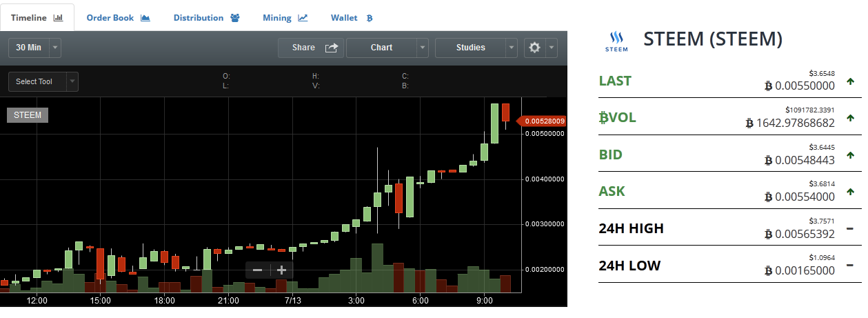
Task: Click the BID label
Action: pyautogui.click(x=611, y=155)
